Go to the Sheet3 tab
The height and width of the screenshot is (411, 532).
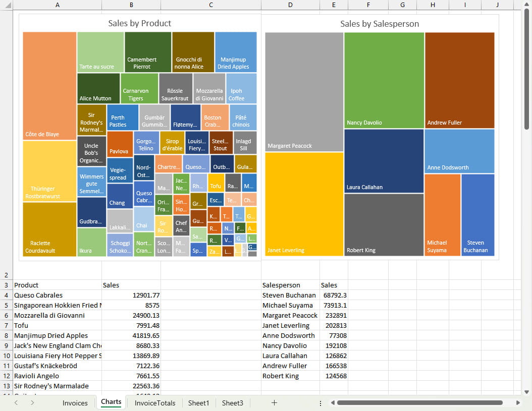(232, 403)
